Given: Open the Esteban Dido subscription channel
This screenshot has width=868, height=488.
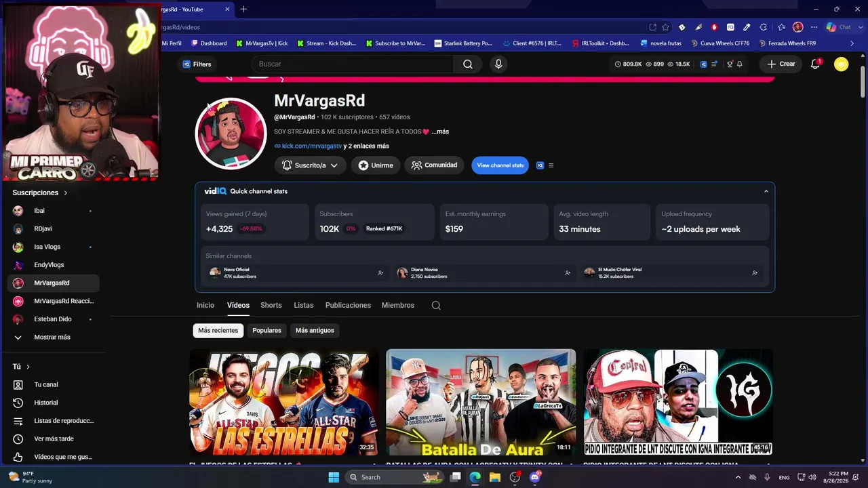Looking at the screenshot, I should (53, 319).
